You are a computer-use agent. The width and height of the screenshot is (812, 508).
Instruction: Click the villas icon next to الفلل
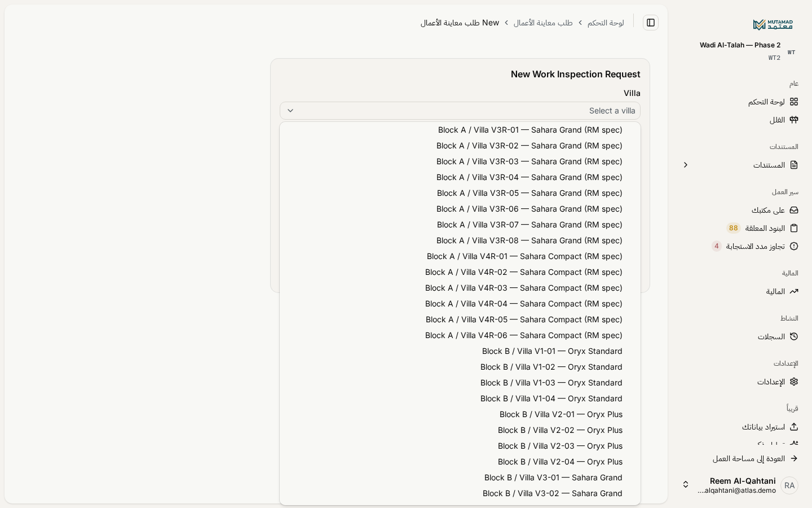coord(794,120)
